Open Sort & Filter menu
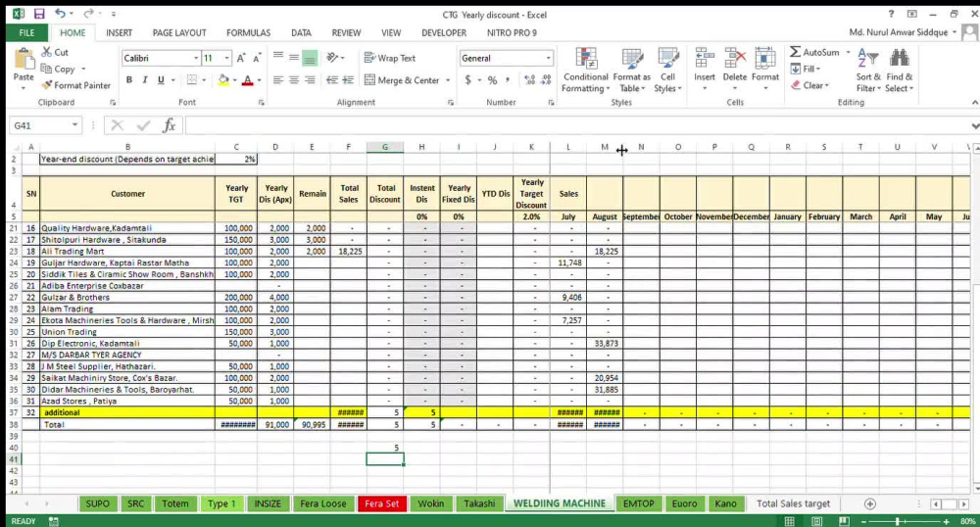This screenshot has height=527, width=980. pos(868,71)
